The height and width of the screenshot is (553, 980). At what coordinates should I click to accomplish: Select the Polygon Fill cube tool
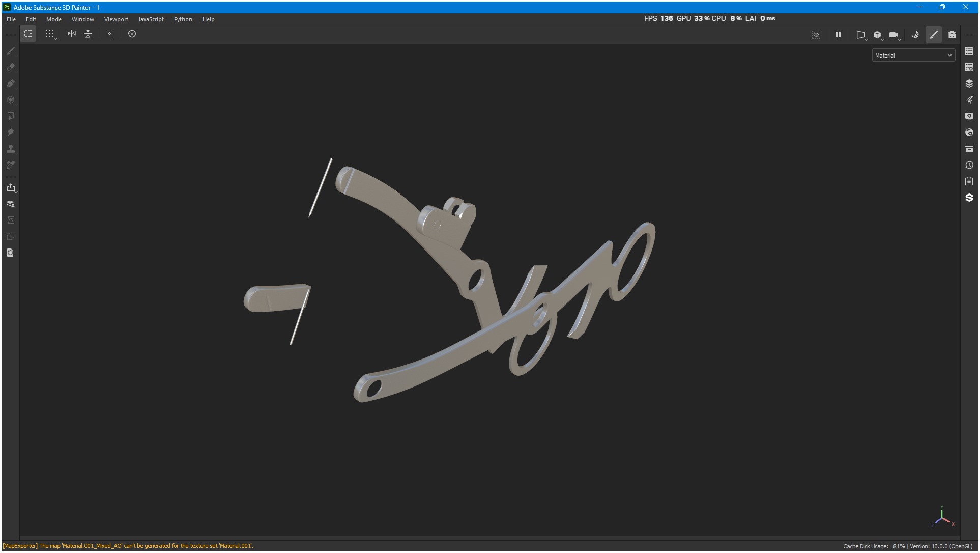tap(11, 100)
